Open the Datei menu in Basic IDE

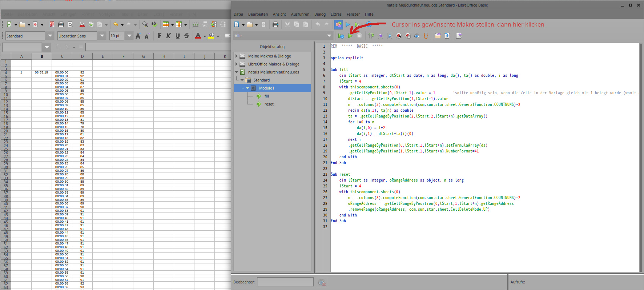pyautogui.click(x=238, y=14)
